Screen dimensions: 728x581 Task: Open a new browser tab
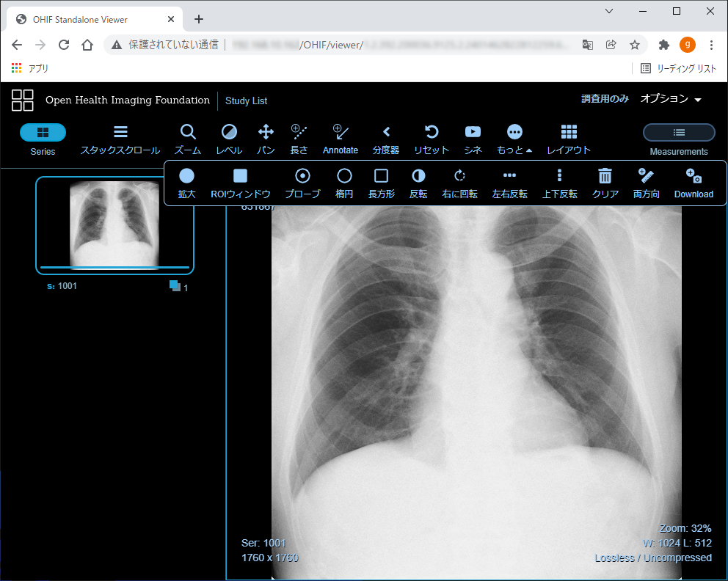(x=199, y=19)
